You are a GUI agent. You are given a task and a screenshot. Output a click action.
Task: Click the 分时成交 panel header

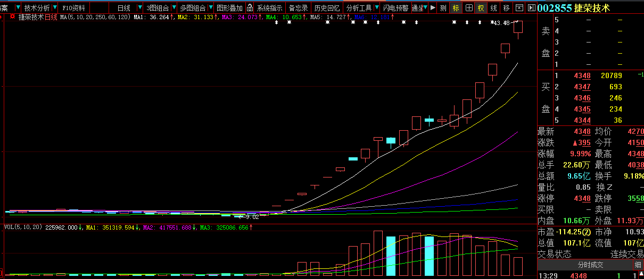tap(590, 265)
